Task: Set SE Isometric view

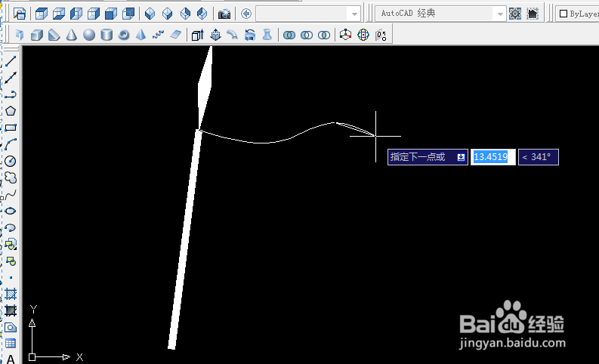Action: click(168, 14)
